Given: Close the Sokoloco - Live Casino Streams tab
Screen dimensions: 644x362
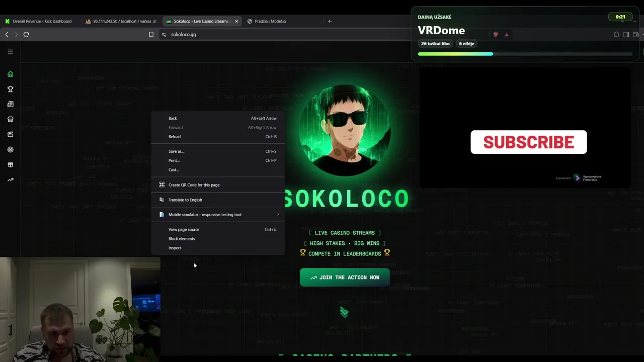Looking at the screenshot, I should click(236, 21).
